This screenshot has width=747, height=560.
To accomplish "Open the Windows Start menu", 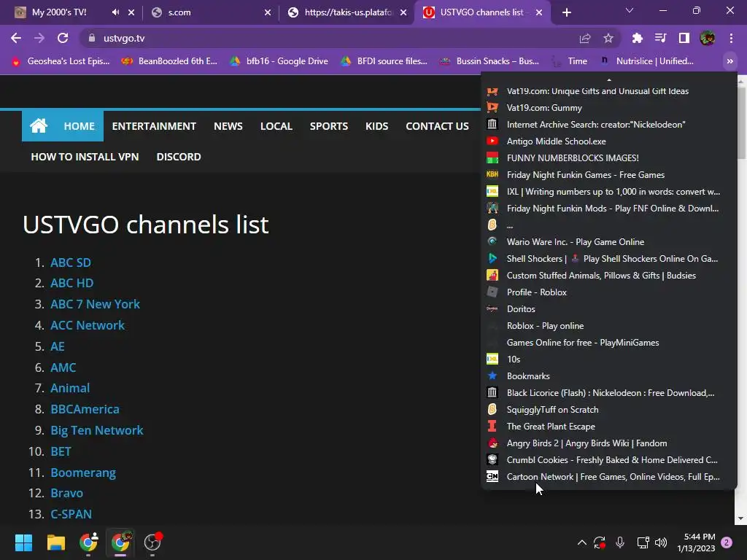I will [x=23, y=542].
